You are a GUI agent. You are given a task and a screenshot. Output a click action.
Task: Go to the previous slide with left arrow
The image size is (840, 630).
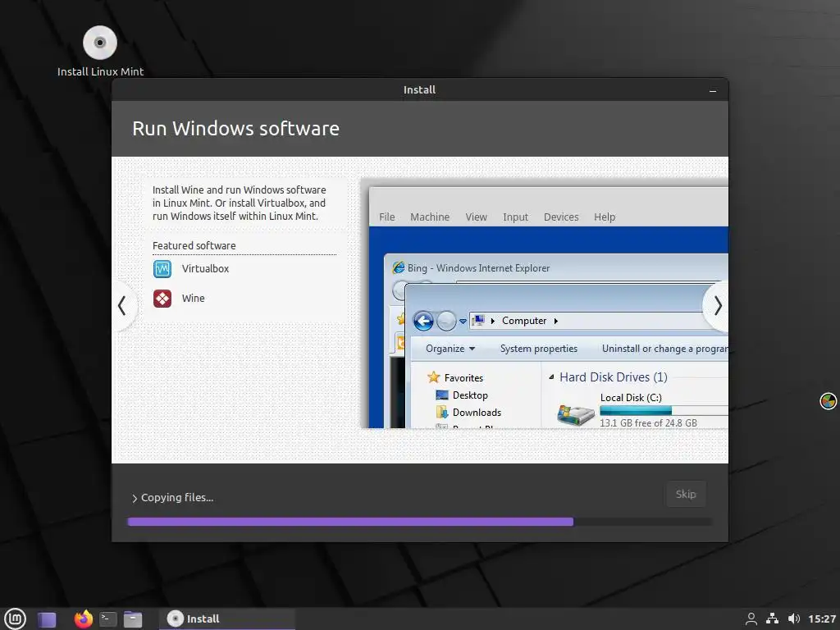tap(122, 306)
